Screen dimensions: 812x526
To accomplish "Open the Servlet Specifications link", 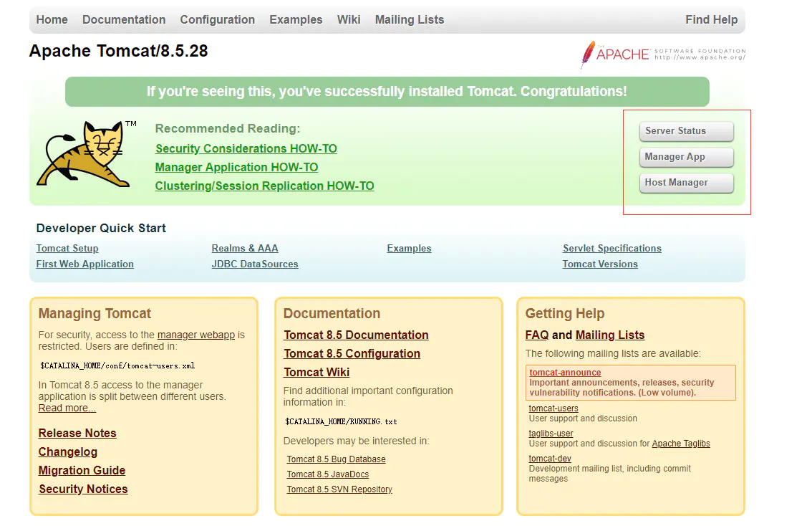I will click(x=612, y=248).
